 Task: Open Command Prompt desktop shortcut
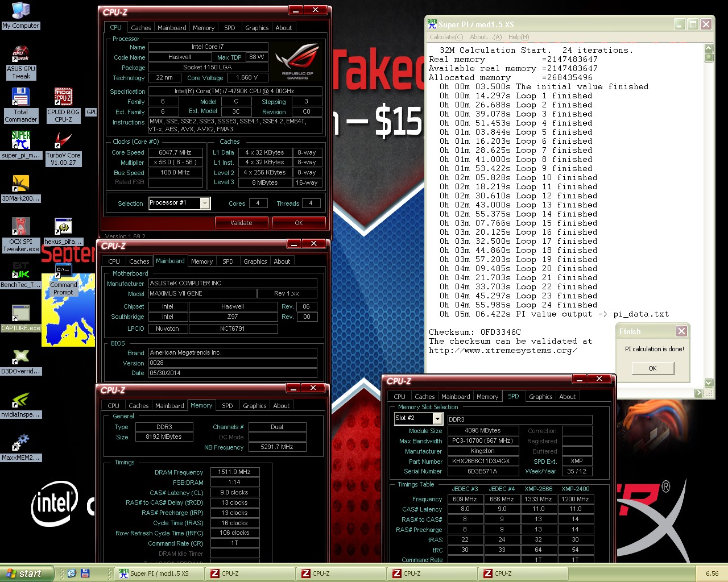coord(63,280)
